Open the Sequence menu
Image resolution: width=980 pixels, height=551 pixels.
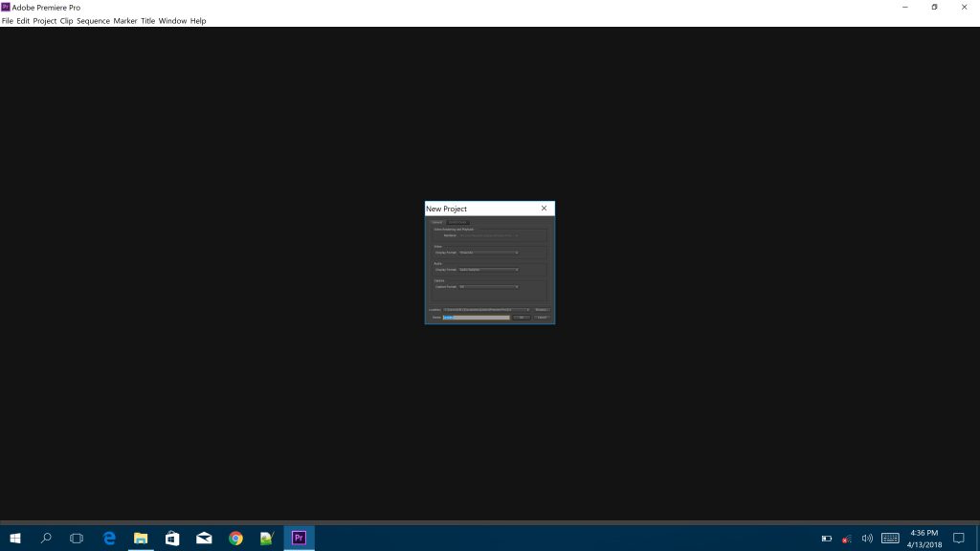(x=93, y=21)
